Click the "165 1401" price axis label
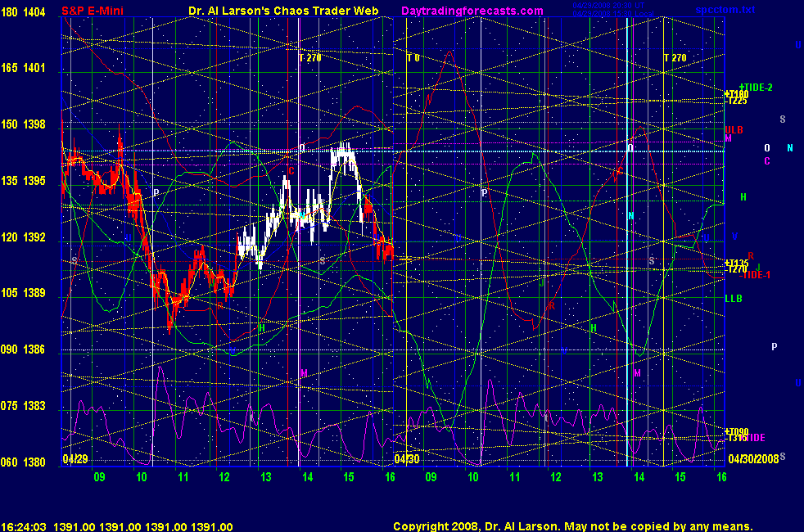 tap(23, 68)
